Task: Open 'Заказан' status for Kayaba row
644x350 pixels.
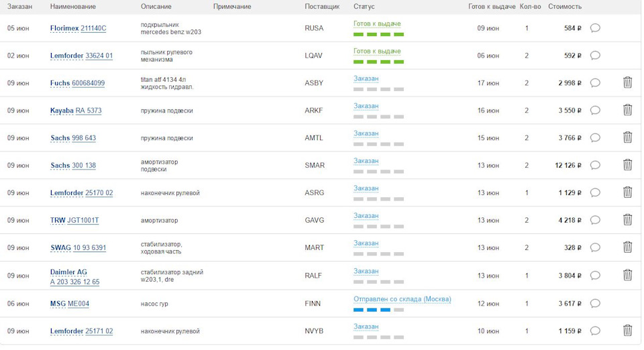Action: (x=366, y=106)
